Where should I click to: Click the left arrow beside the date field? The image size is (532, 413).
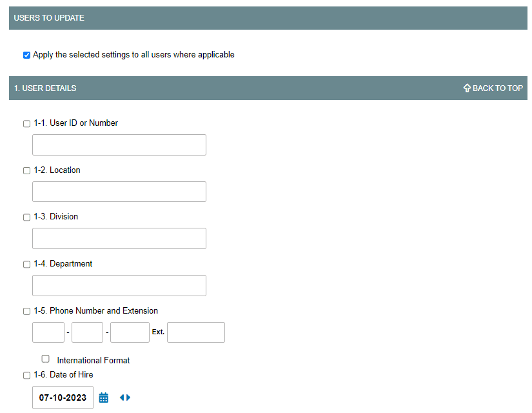click(x=121, y=398)
